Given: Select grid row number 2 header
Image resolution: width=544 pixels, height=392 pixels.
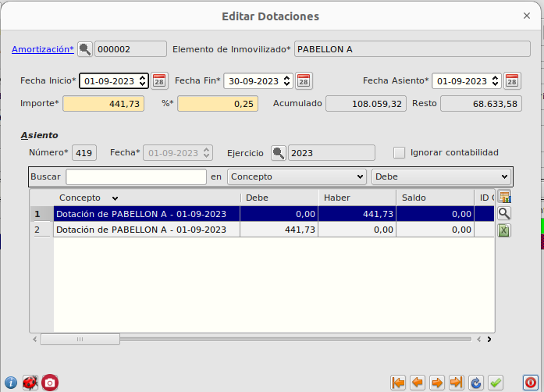Looking at the screenshot, I should tap(41, 230).
